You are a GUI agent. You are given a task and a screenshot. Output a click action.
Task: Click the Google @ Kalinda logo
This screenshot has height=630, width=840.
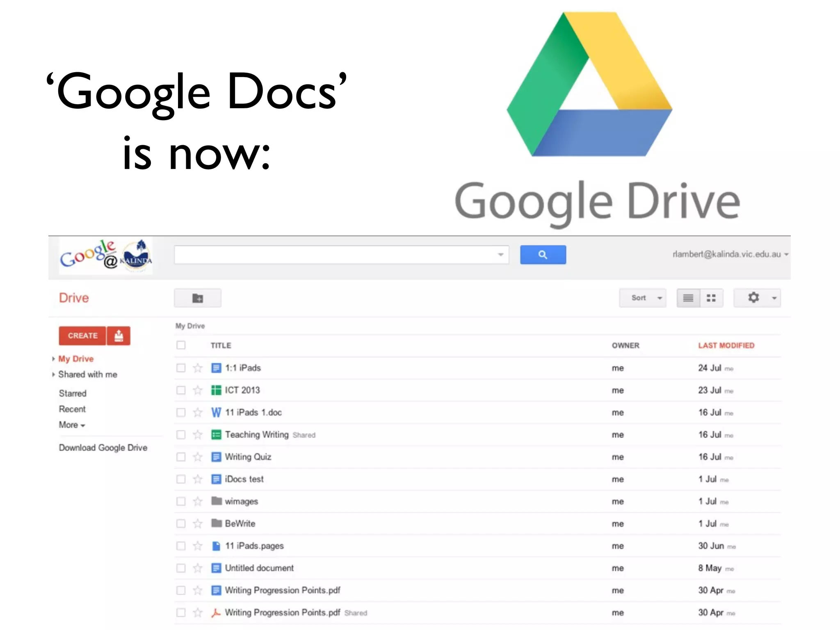coord(106,256)
